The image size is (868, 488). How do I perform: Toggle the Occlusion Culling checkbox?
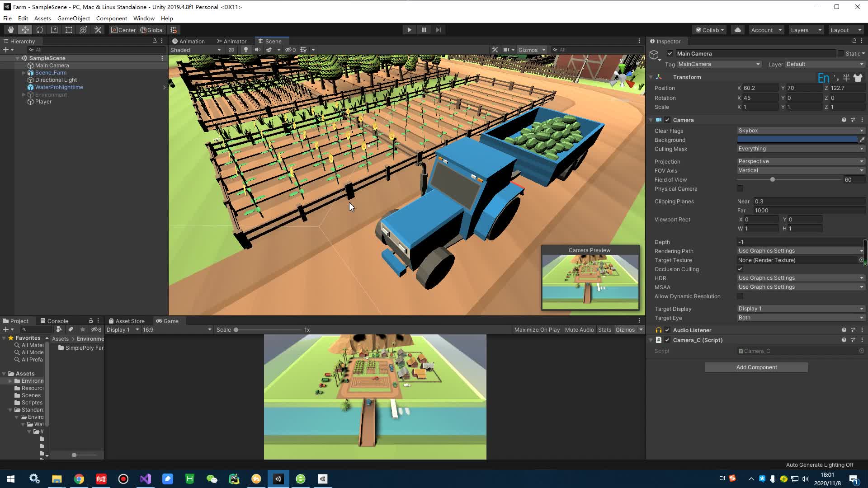[x=741, y=269]
